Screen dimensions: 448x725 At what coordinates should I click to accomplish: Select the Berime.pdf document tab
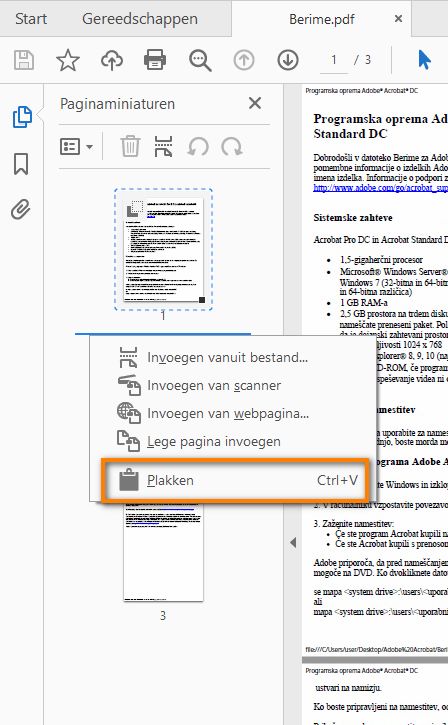coord(322,19)
